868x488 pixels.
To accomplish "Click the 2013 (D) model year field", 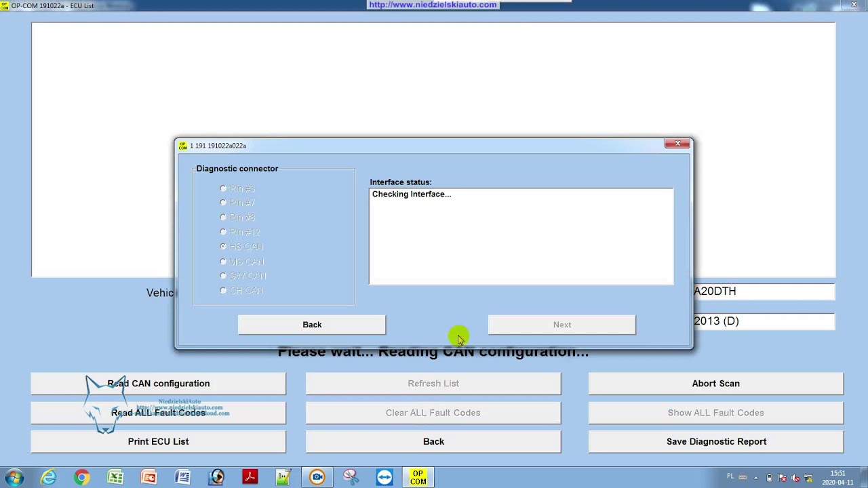I will coord(764,321).
